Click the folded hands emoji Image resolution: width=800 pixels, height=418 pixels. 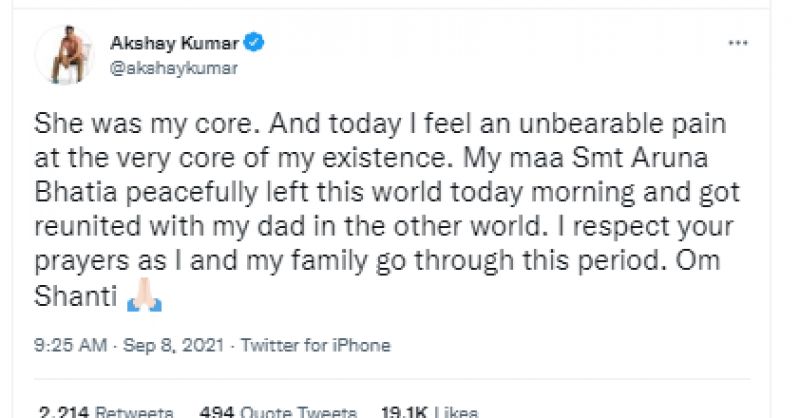pos(144,299)
